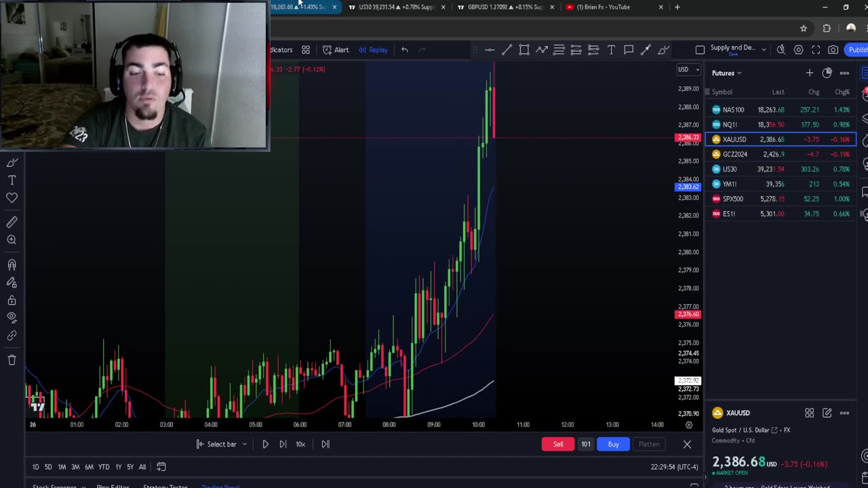Open watchlist advanced view pie icon
This screenshot has height=488, width=868.
(827, 73)
